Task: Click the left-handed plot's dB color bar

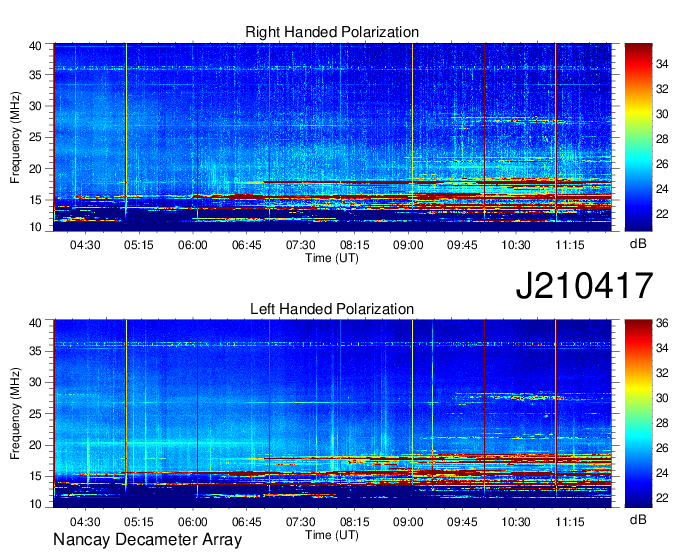Action: coord(638,414)
